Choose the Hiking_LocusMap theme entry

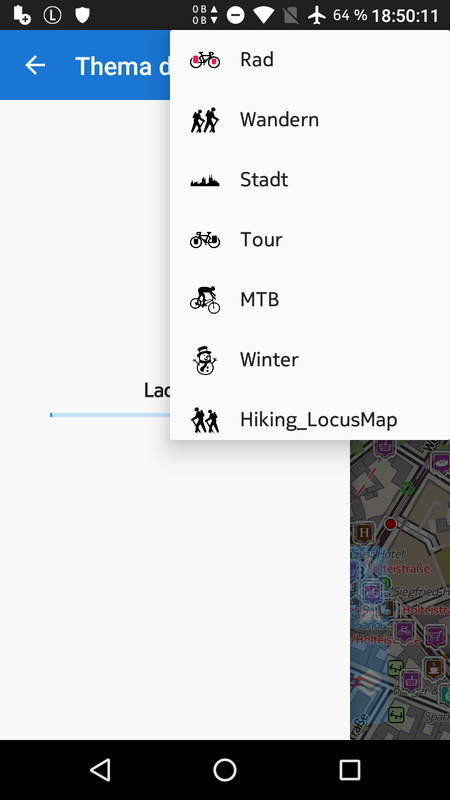[310, 417]
